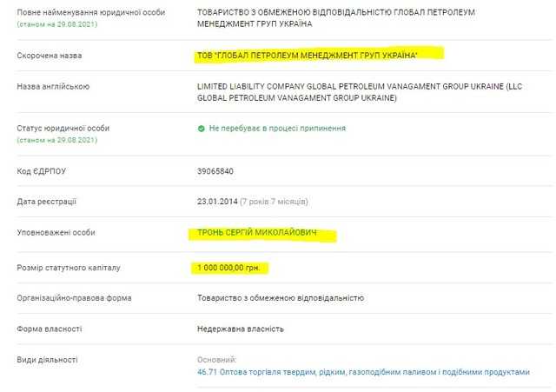
Task: Click the English name LIMITED LIABILITY COMPANY text
Action: (359, 92)
